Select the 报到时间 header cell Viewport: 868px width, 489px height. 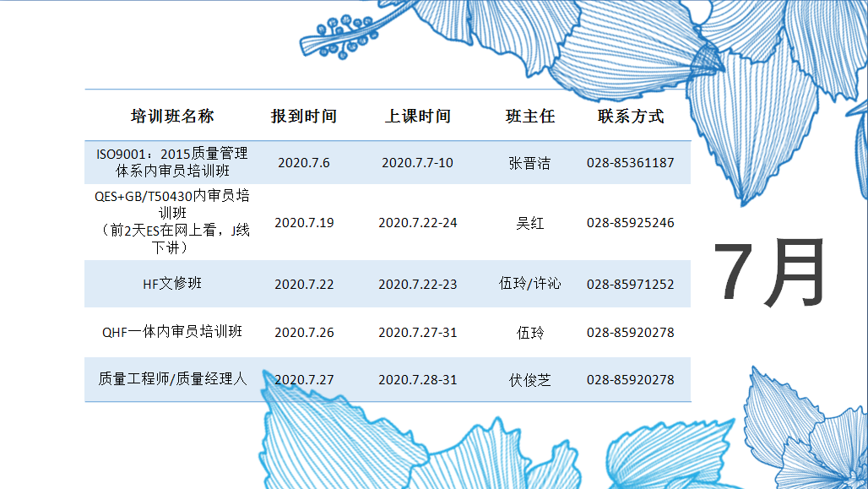tap(304, 117)
